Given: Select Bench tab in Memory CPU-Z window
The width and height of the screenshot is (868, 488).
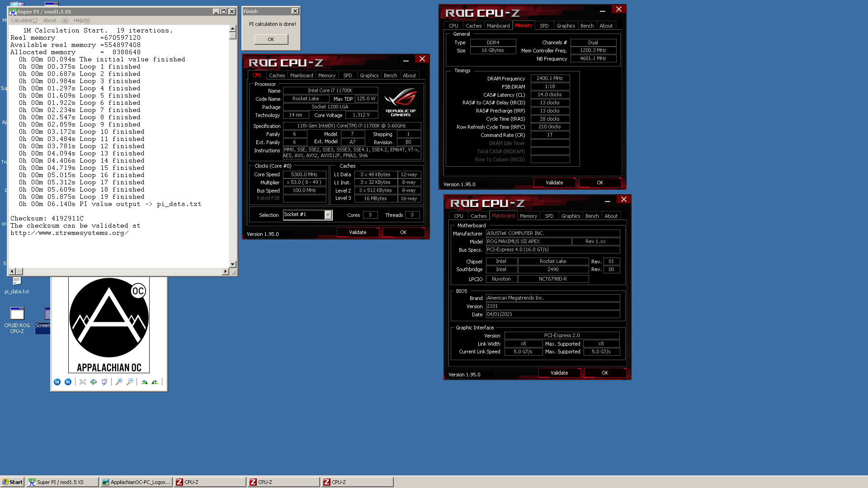Looking at the screenshot, I should pos(587,26).
